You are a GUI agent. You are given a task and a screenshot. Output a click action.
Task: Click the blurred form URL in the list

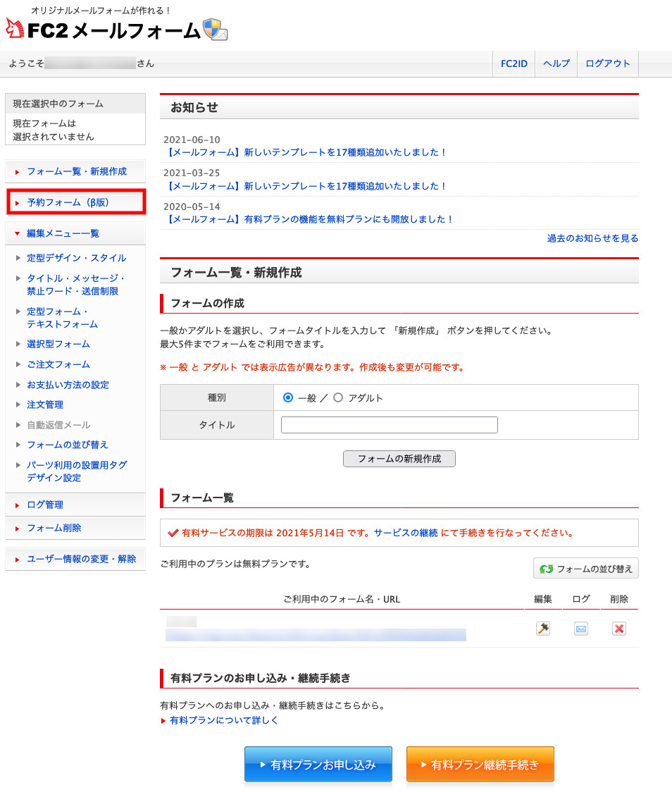316,635
